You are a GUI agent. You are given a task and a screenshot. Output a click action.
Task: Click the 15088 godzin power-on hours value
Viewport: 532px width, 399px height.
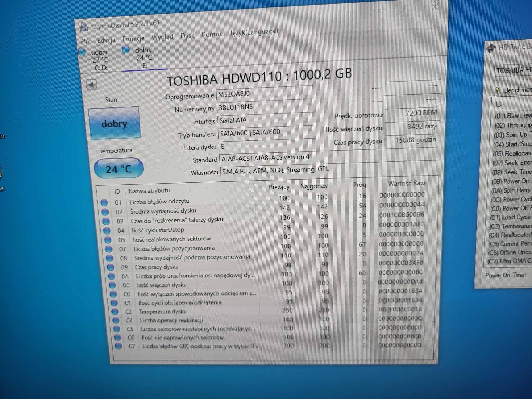click(412, 140)
